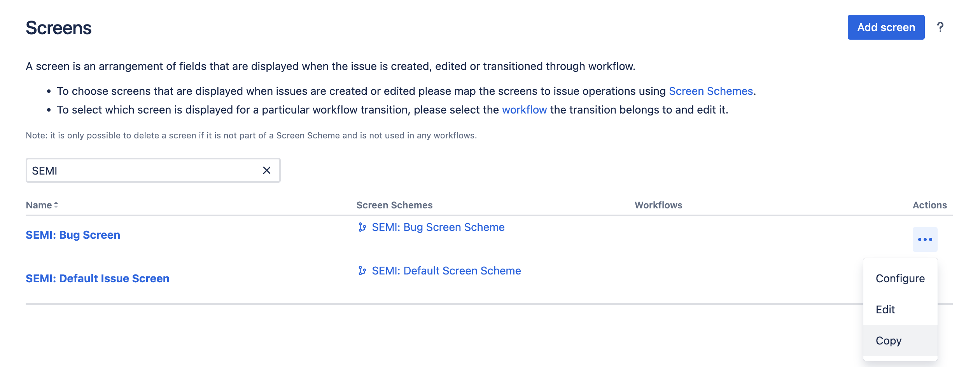This screenshot has width=980, height=367.
Task: Toggle the three-dot actions menu button
Action: (x=925, y=239)
